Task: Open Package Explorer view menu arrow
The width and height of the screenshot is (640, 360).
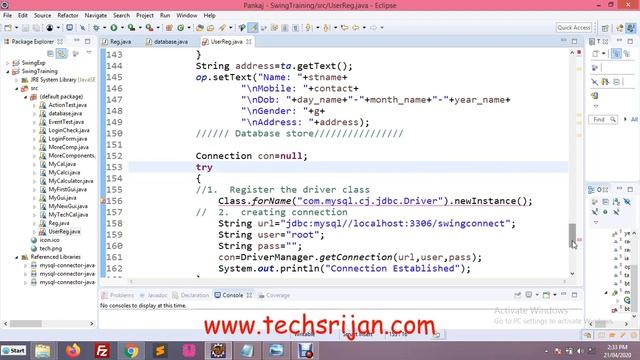Action: (89, 53)
